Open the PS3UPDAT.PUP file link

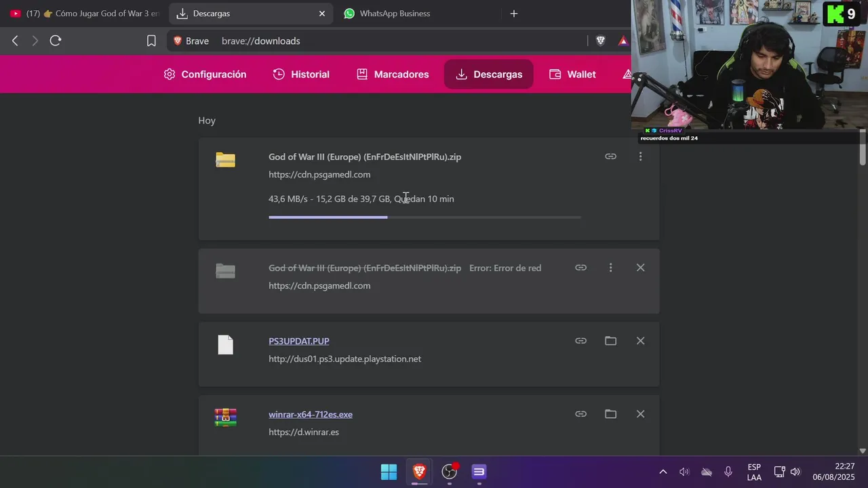(299, 341)
